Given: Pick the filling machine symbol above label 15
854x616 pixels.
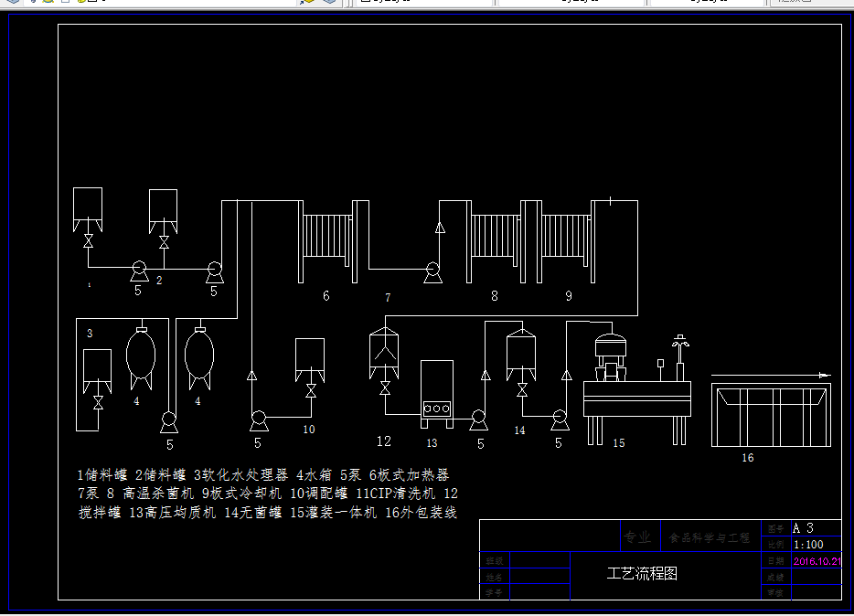Looking at the screenshot, I should tap(637, 389).
